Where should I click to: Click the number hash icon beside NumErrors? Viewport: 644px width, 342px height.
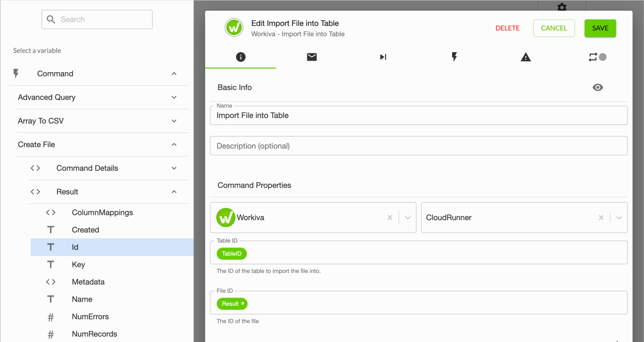click(x=51, y=317)
